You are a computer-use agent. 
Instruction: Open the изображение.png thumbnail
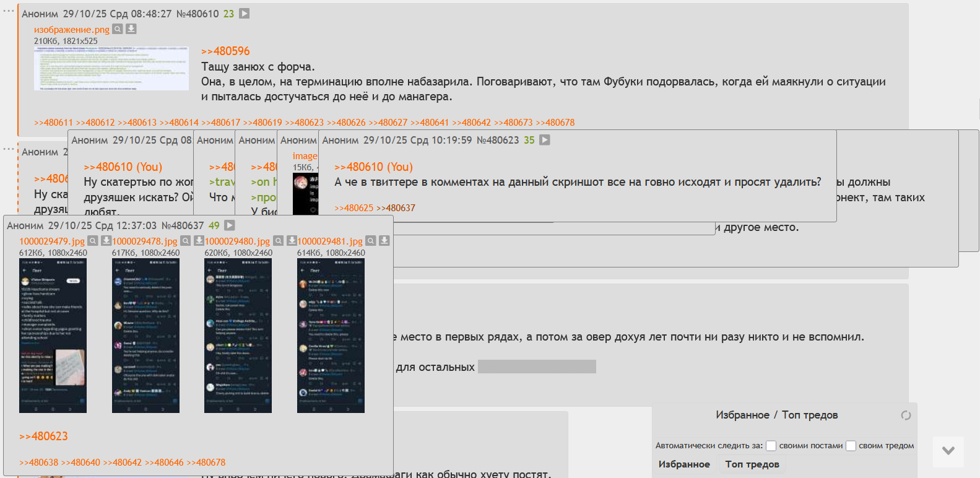click(x=111, y=68)
